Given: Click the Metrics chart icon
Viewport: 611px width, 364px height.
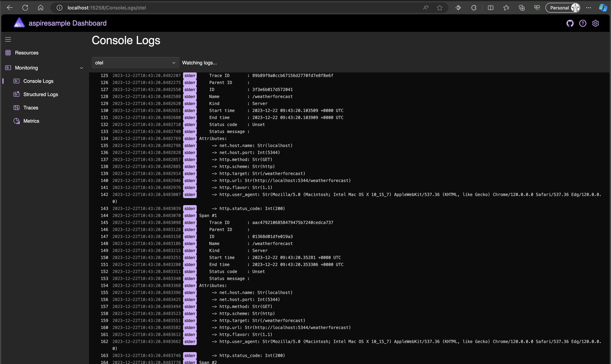Looking at the screenshot, I should pyautogui.click(x=16, y=121).
